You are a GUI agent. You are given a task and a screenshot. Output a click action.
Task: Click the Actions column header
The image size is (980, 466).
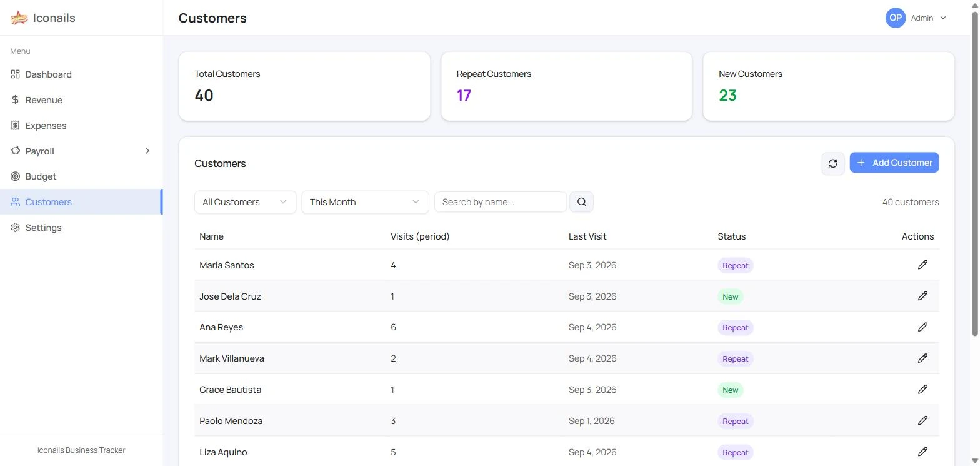(917, 236)
